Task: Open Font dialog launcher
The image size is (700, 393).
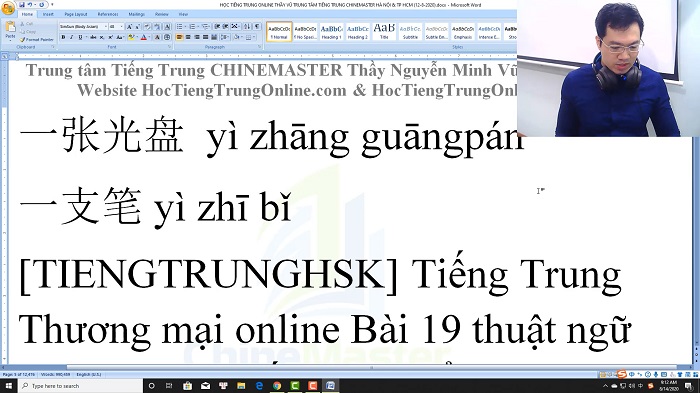Action: (169, 46)
